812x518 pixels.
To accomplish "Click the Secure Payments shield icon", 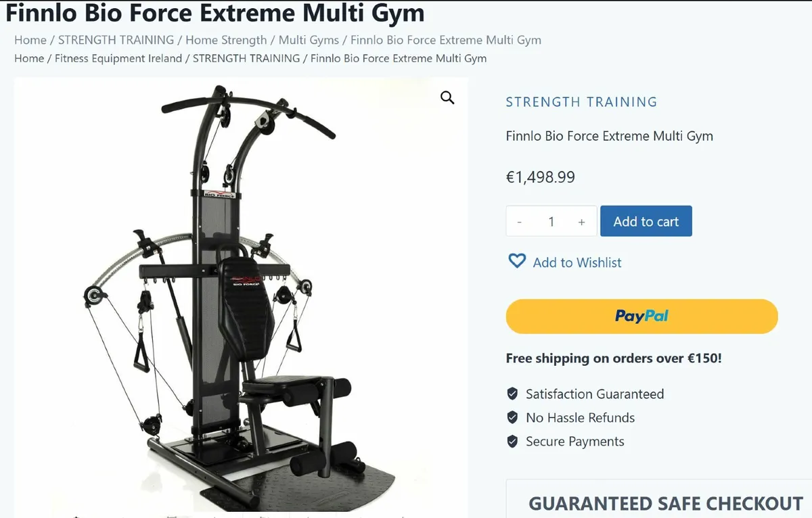I will 512,442.
